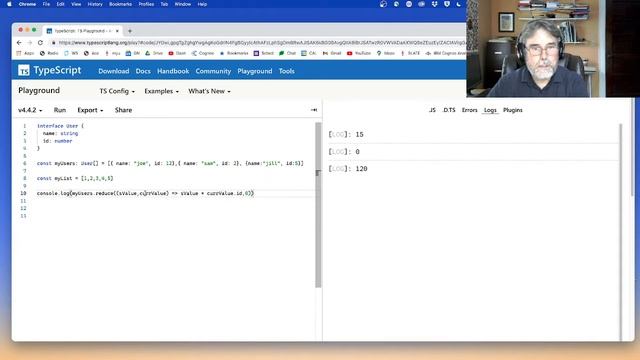Open the What's New dropdown

209,91
